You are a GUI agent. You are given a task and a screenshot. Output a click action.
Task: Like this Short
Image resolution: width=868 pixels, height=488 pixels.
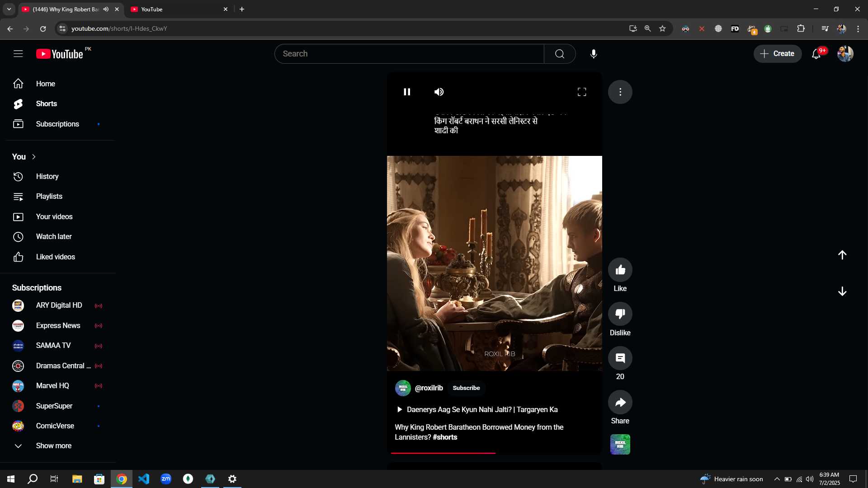coord(620,270)
